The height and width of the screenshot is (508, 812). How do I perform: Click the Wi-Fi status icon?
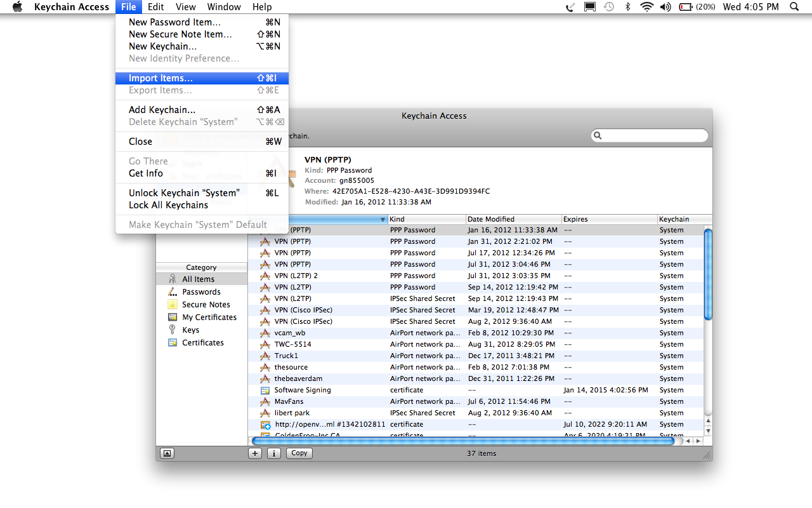tap(646, 7)
